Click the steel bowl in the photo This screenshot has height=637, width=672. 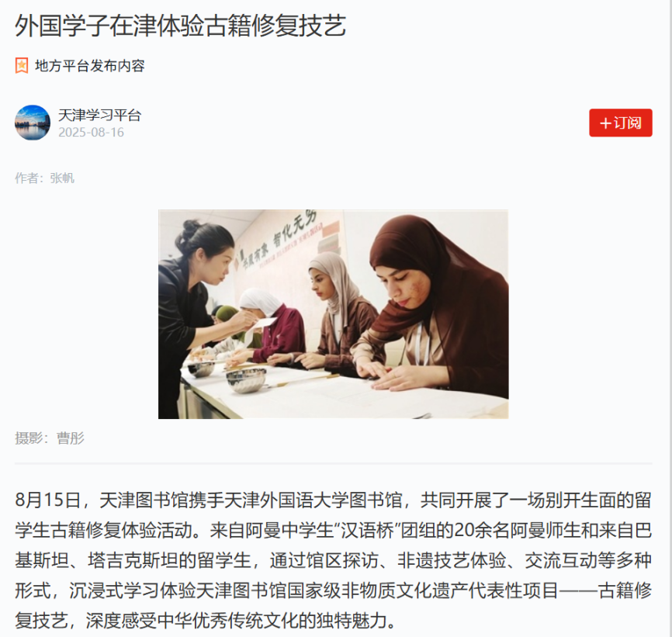[246, 380]
